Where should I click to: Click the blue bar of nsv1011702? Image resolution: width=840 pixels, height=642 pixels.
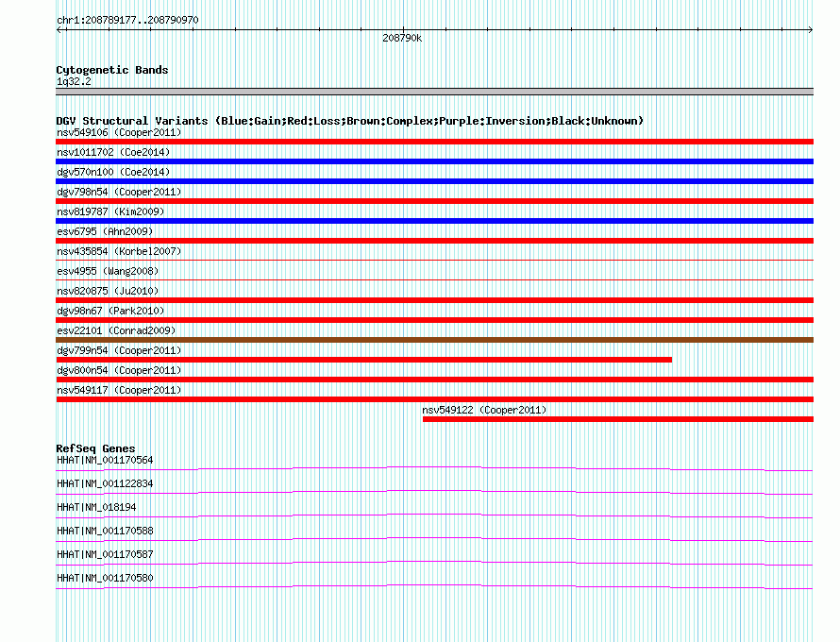(x=434, y=161)
